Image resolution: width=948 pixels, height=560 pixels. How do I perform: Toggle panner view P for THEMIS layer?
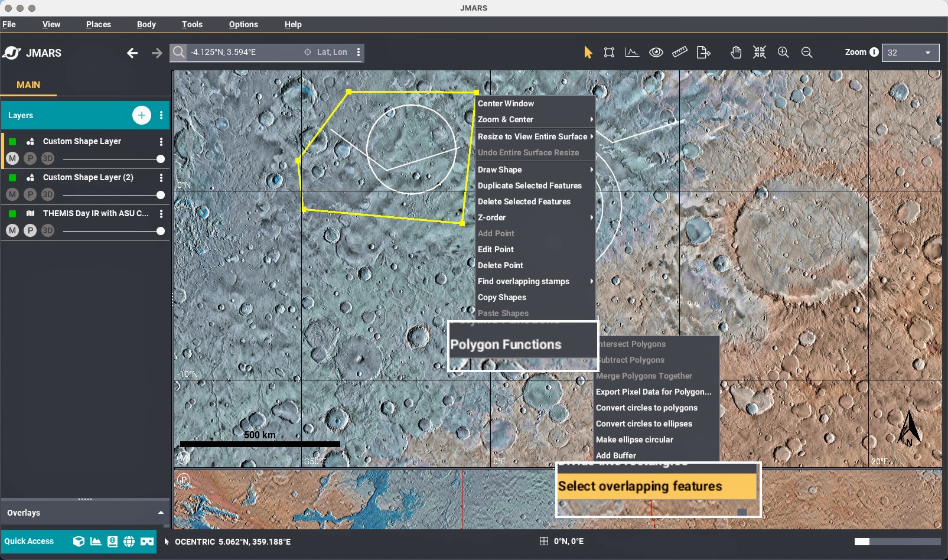pos(30,230)
